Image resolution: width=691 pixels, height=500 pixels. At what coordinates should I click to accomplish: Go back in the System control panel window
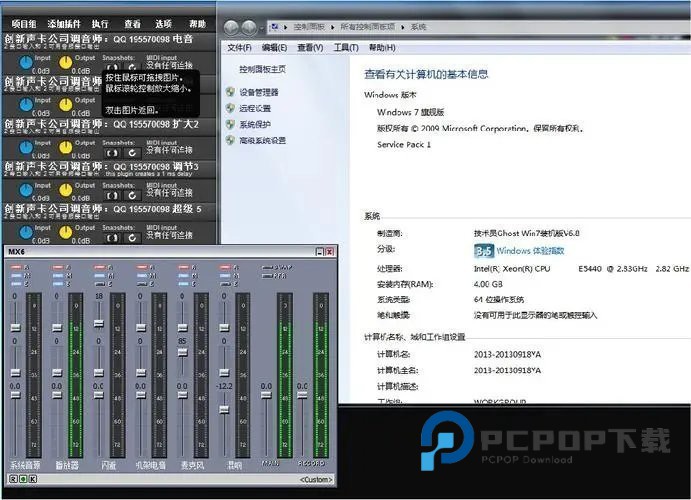231,28
